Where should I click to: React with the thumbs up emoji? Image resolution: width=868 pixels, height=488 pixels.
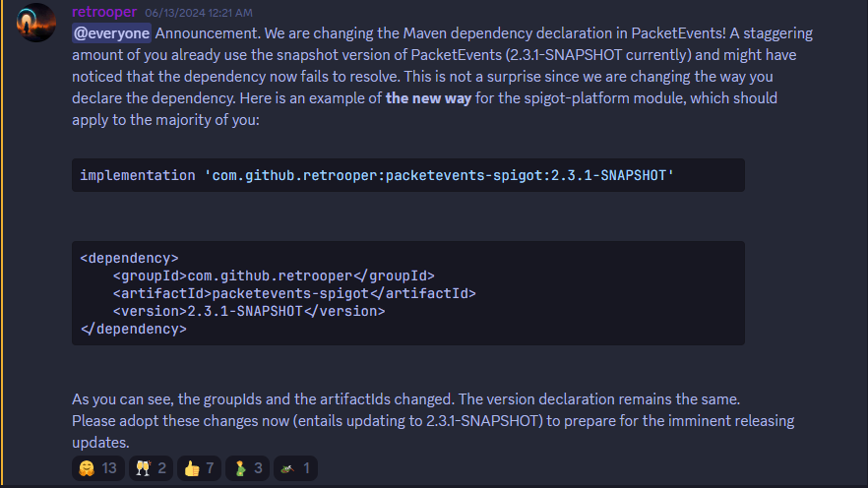pos(200,468)
